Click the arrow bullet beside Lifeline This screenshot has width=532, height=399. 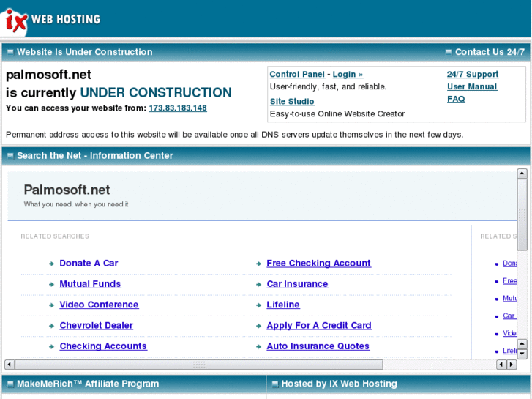pyautogui.click(x=258, y=305)
